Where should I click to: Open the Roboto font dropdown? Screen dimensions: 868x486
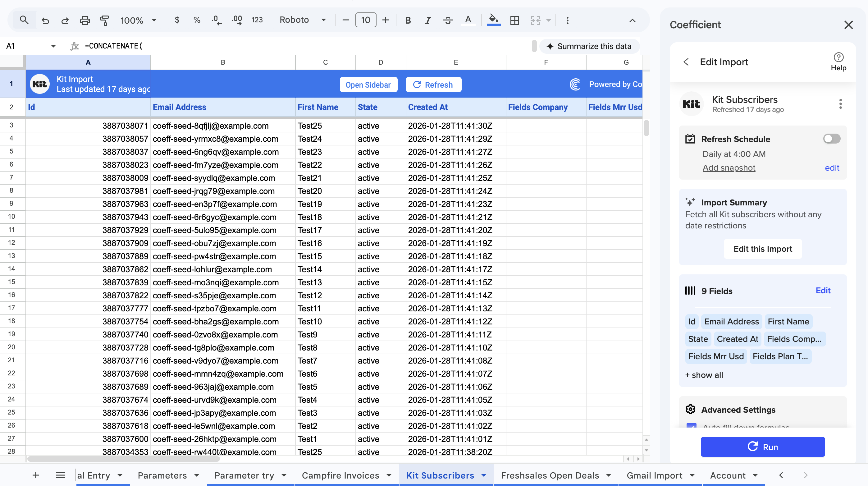[x=303, y=20]
